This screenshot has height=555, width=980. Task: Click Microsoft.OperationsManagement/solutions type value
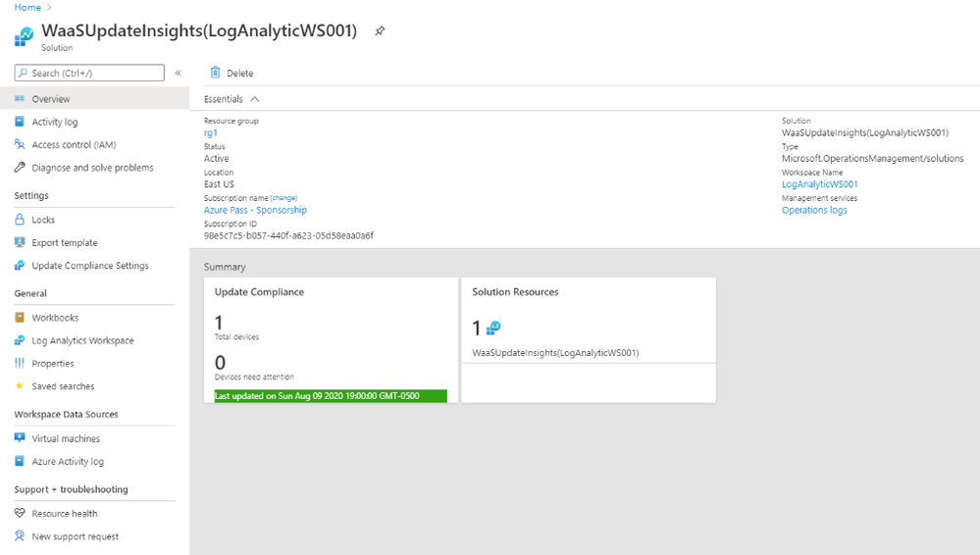pyautogui.click(x=872, y=159)
